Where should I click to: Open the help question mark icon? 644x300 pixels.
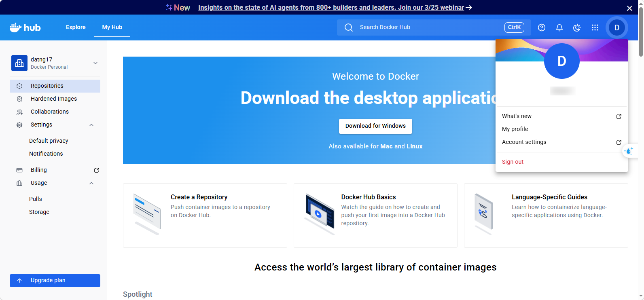click(x=542, y=27)
